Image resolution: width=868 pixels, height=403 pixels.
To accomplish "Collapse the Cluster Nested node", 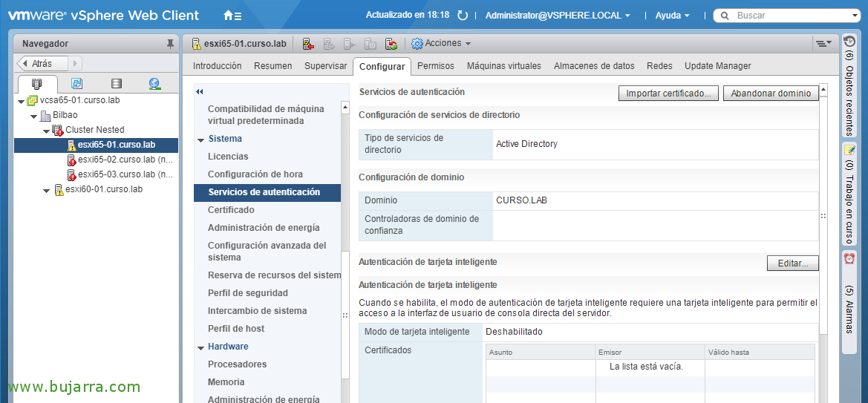I will pos(47,131).
